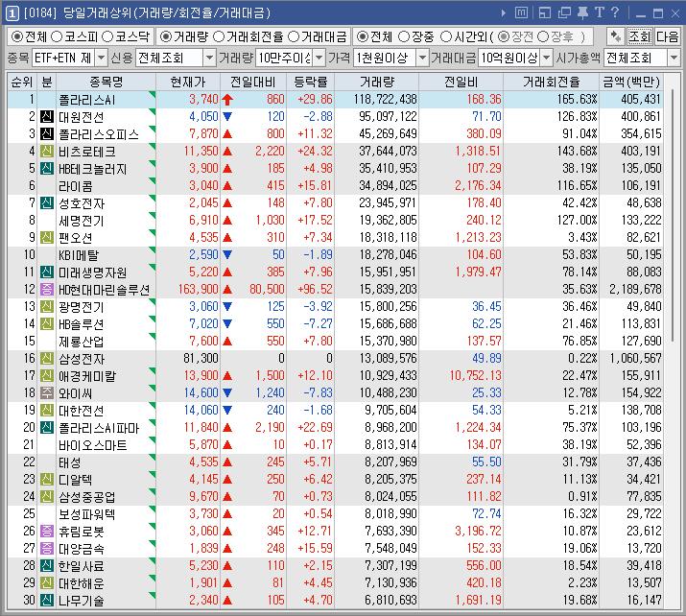686x616 pixels.
Task: Open the 종목 ETF+ETN dropdown
Action: click(101, 58)
